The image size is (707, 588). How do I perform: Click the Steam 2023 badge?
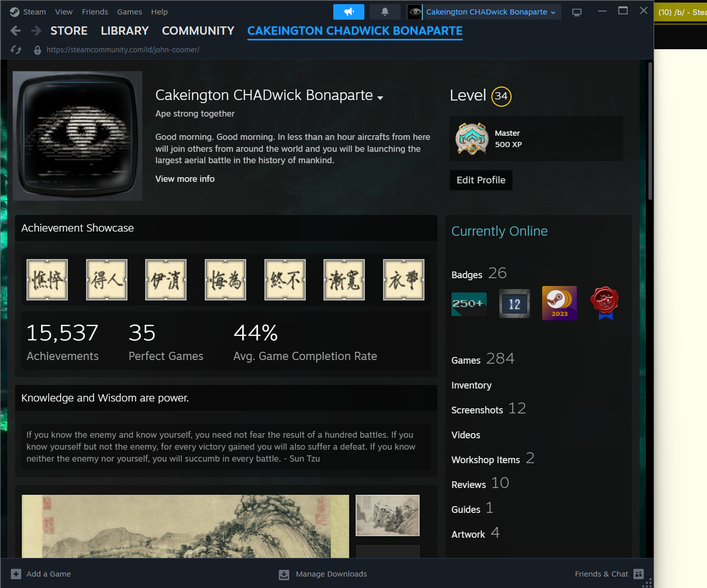(559, 303)
